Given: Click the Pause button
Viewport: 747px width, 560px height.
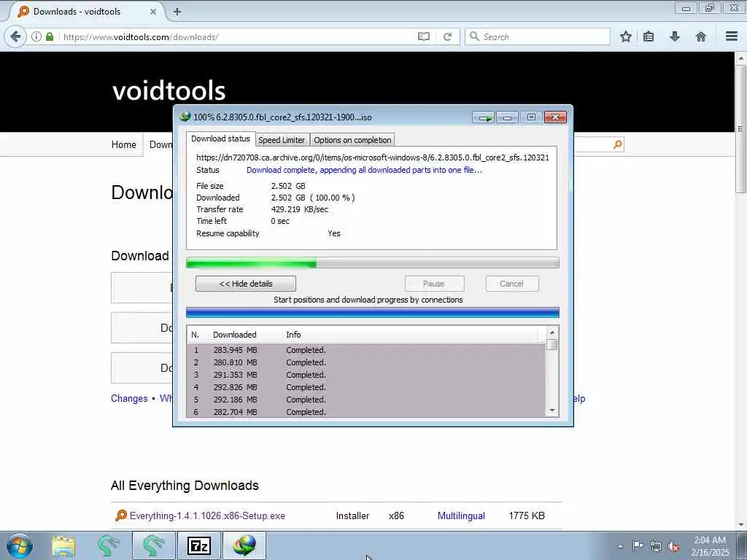Looking at the screenshot, I should click(434, 284).
